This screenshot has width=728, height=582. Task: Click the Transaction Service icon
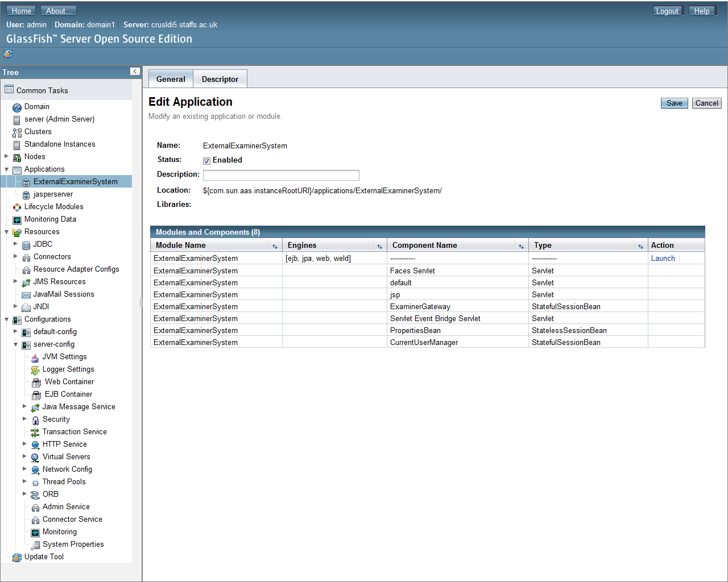tap(35, 432)
